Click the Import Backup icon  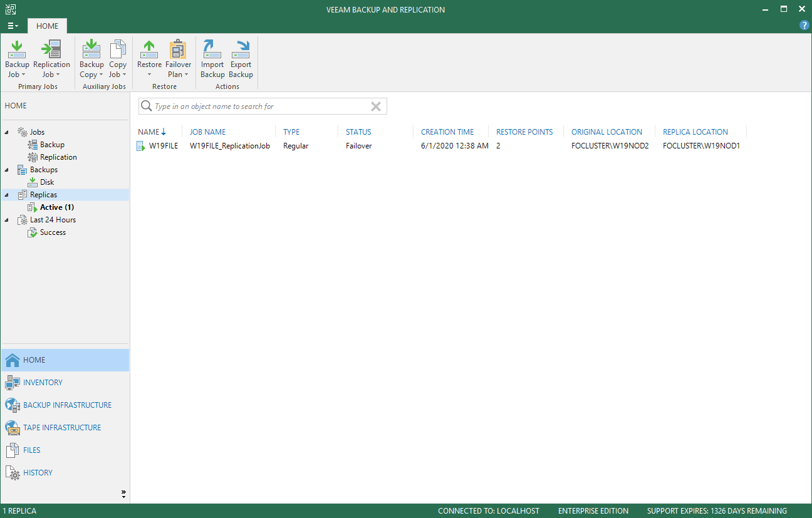click(212, 49)
